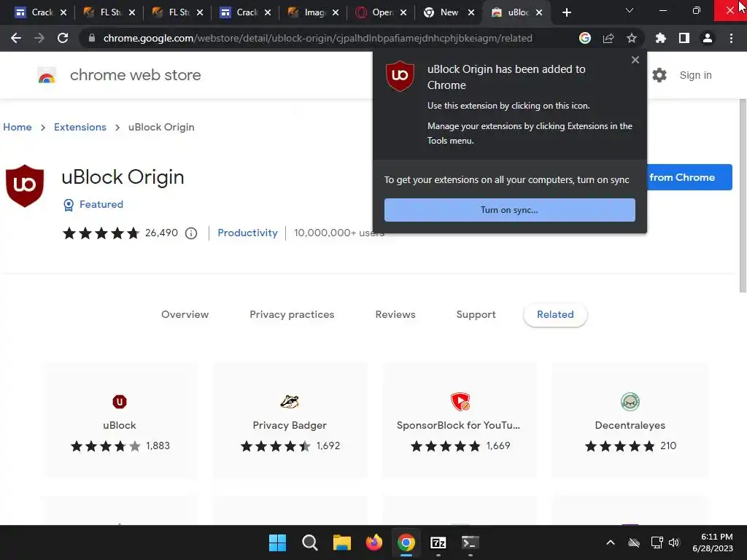The image size is (747, 560).
Task: Open the SponsorBlock for YouTu... title
Action: pos(458,425)
